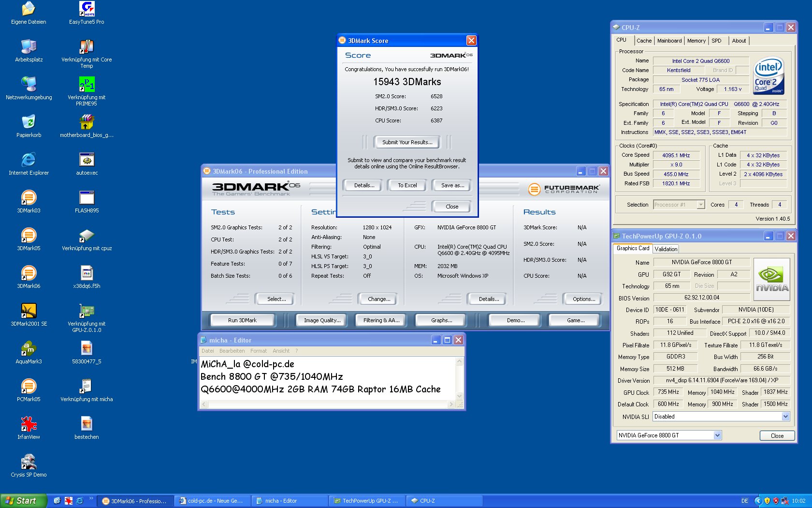Switch to cold-pc.de taskbar window
812x508 pixels.
pyautogui.click(x=213, y=501)
